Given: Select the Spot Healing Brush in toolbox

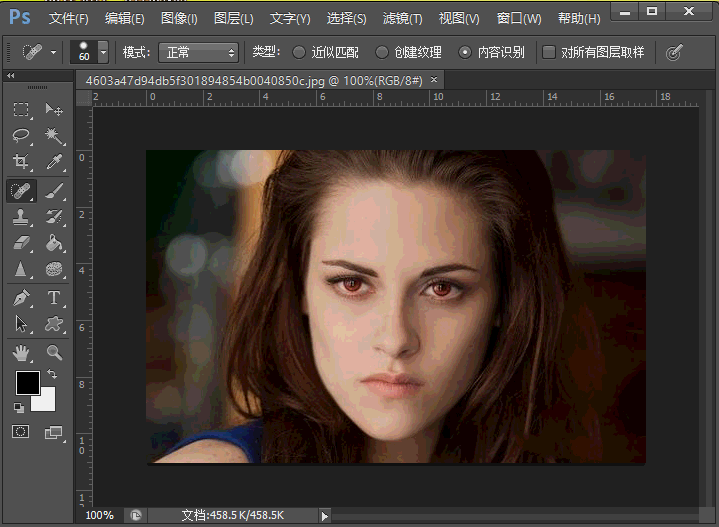Looking at the screenshot, I should click(x=21, y=191).
